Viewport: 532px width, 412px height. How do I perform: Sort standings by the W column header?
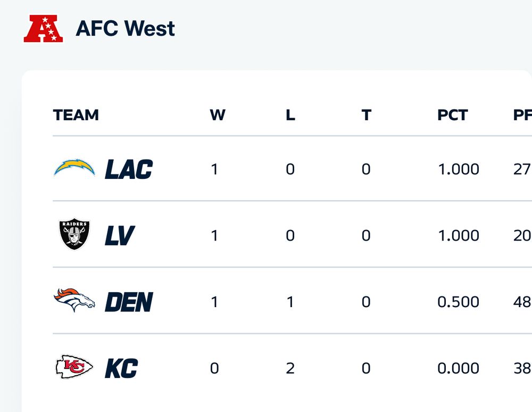click(x=218, y=115)
